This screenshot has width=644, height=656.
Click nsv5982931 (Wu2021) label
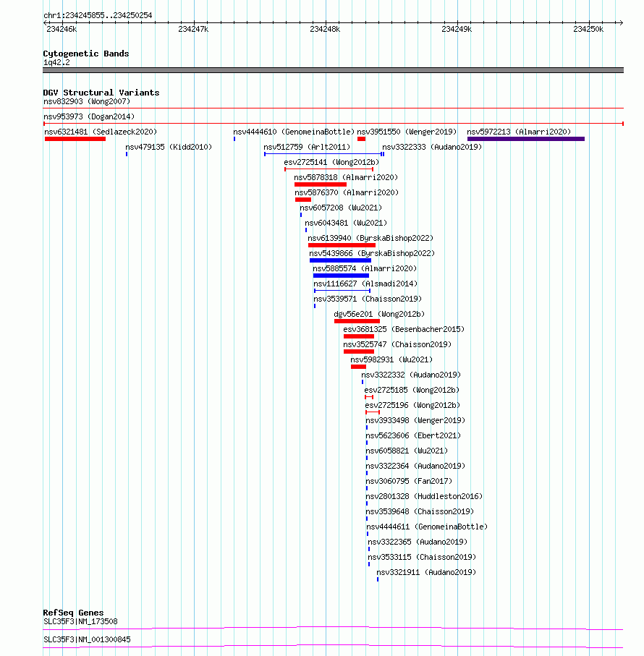[x=391, y=359]
